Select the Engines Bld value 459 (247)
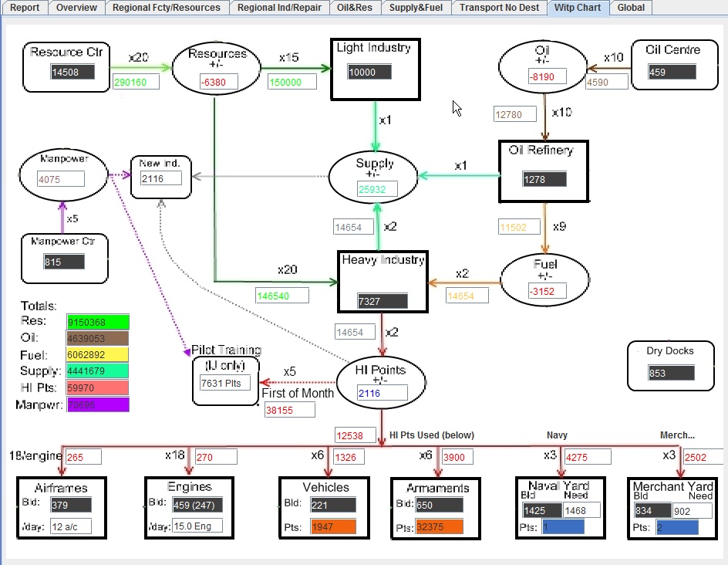The width and height of the screenshot is (728, 565). [x=197, y=505]
